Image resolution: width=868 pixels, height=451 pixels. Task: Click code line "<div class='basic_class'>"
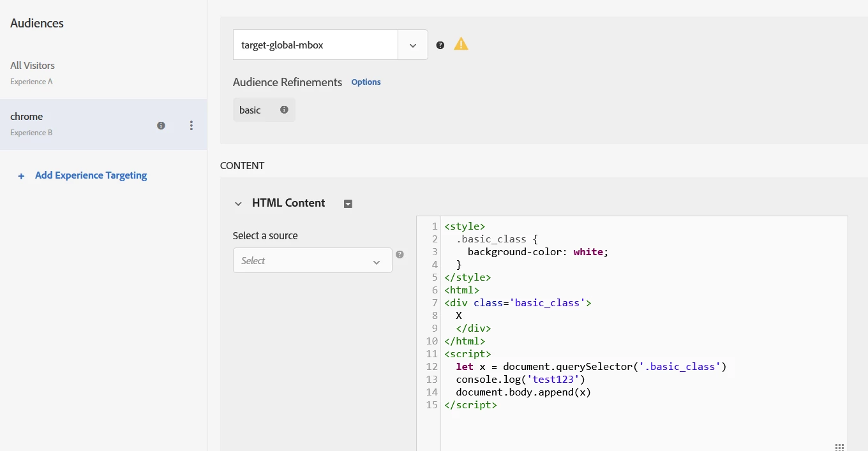tap(518, 303)
